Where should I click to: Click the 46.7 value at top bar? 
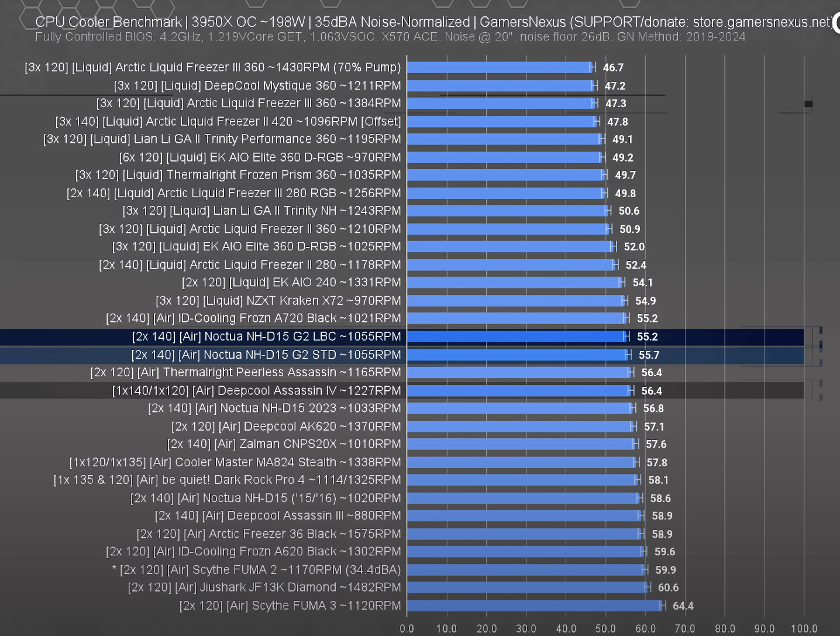click(613, 68)
